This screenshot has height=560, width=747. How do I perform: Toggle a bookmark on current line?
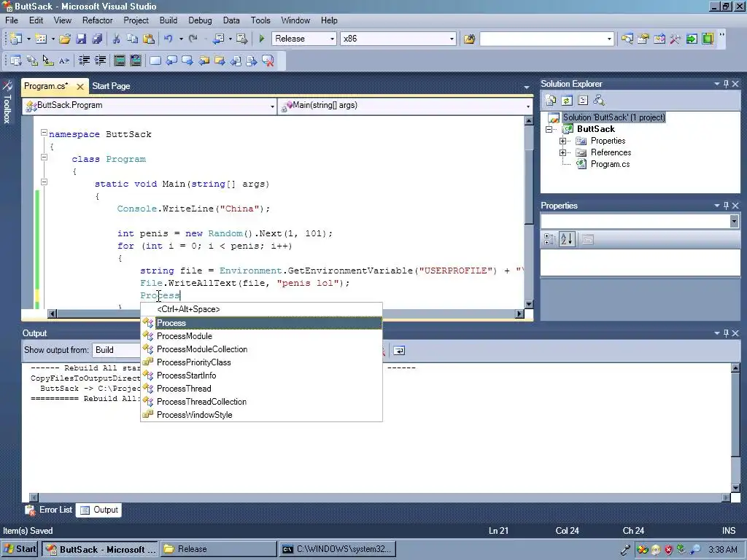(155, 61)
